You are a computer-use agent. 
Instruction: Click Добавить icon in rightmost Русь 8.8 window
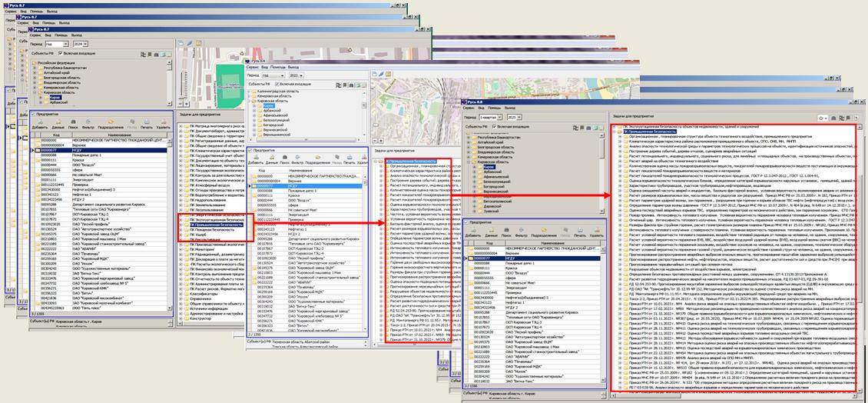(x=472, y=228)
